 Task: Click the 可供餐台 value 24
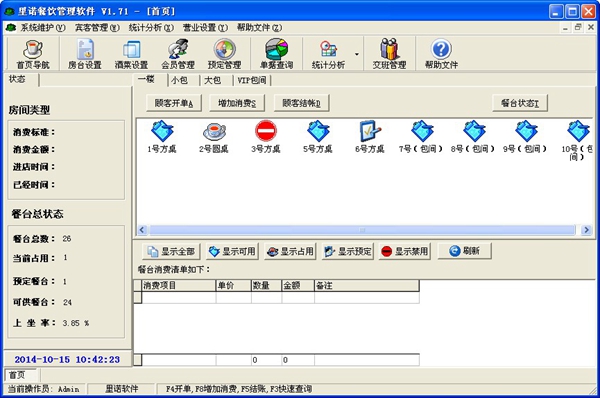tap(67, 302)
